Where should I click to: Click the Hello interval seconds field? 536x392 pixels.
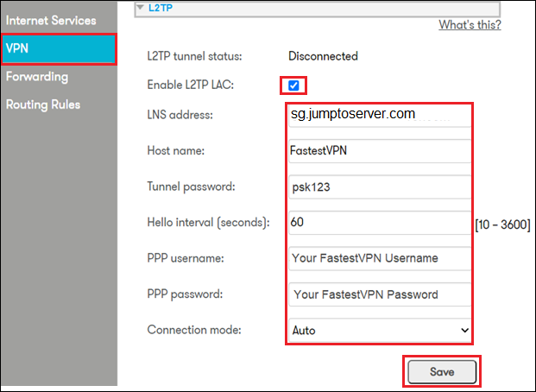pyautogui.click(x=380, y=223)
